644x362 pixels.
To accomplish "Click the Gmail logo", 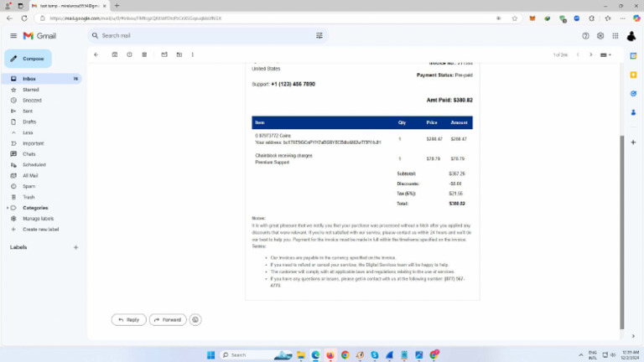I will point(40,36).
